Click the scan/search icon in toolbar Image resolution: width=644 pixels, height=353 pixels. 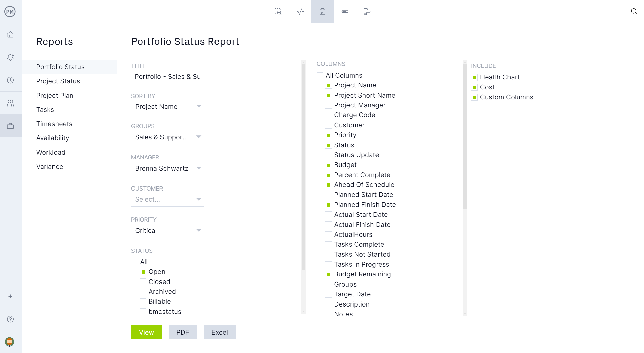click(278, 12)
